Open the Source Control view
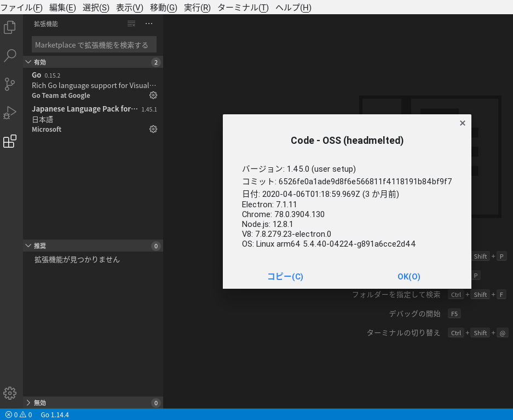The image size is (513, 420). coord(10,84)
